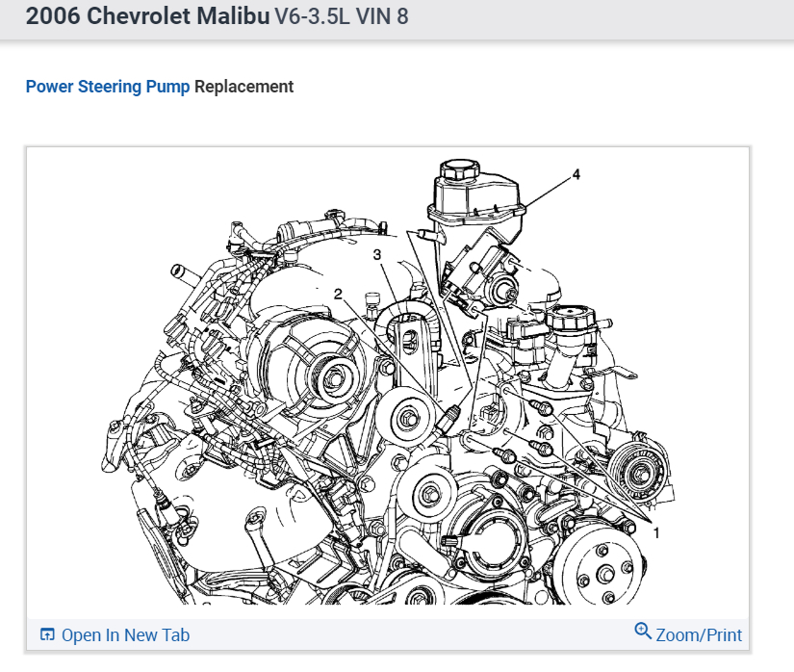Click the idler pulley beneath callout 2's line
794x672 pixels.
pyautogui.click(x=406, y=419)
